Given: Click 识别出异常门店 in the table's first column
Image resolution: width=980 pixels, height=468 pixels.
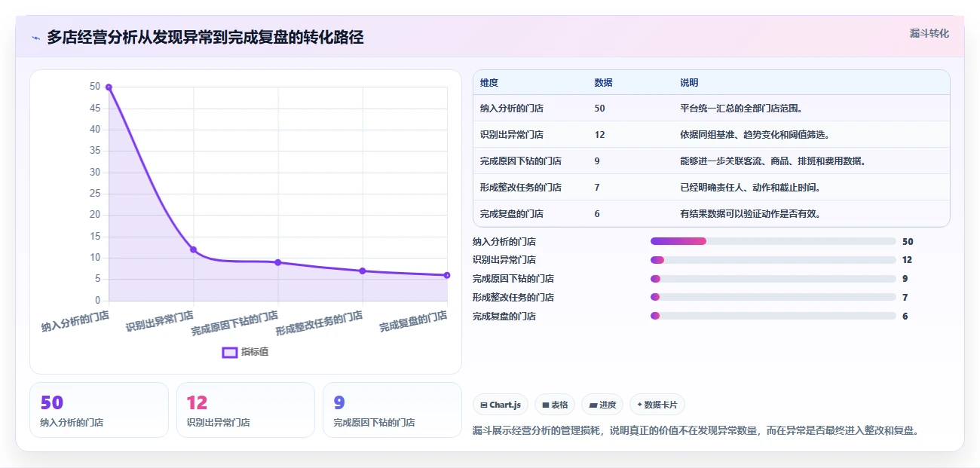Looking at the screenshot, I should tap(512, 135).
